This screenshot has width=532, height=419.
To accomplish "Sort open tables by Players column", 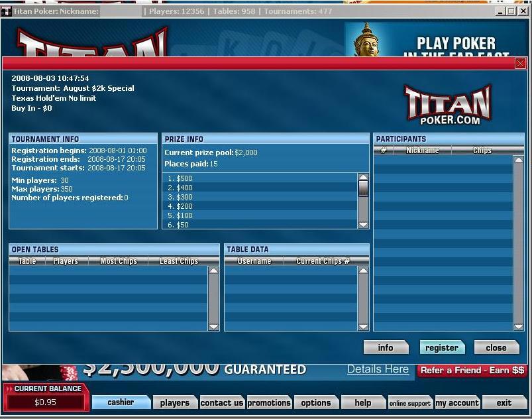I will click(66, 261).
